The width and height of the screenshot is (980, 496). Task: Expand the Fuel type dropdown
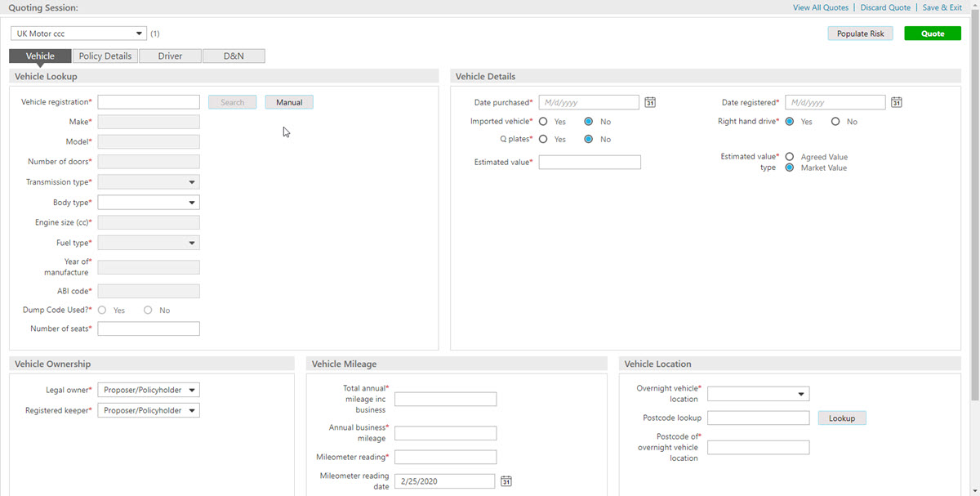coord(149,243)
